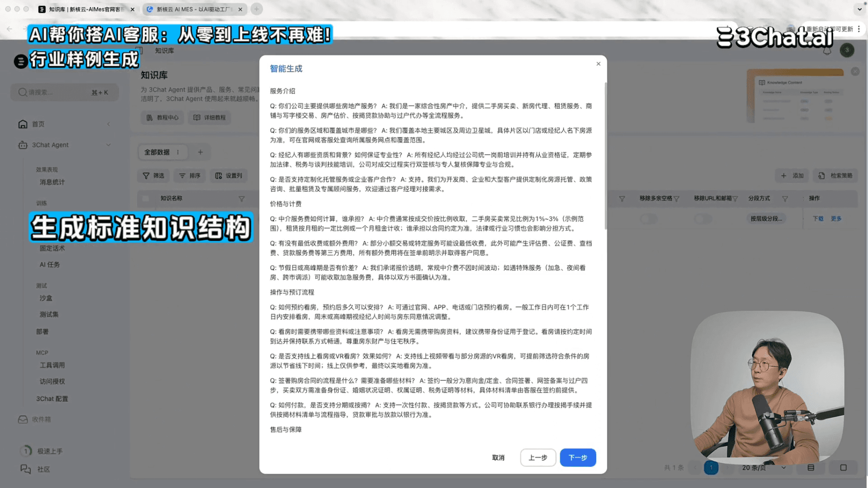Image resolution: width=868 pixels, height=488 pixels.
Task: Open 消息统计 in the sidebar
Action: 52,182
